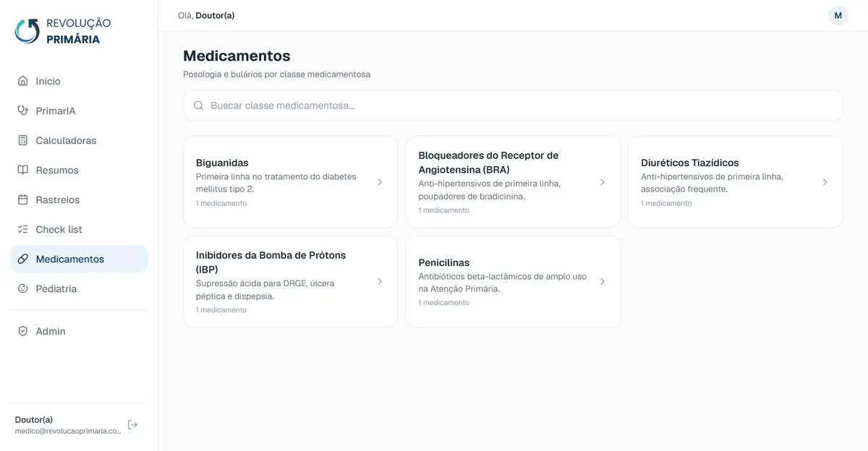Click '1 medicamento' count under Penicilinas

pyautogui.click(x=443, y=303)
